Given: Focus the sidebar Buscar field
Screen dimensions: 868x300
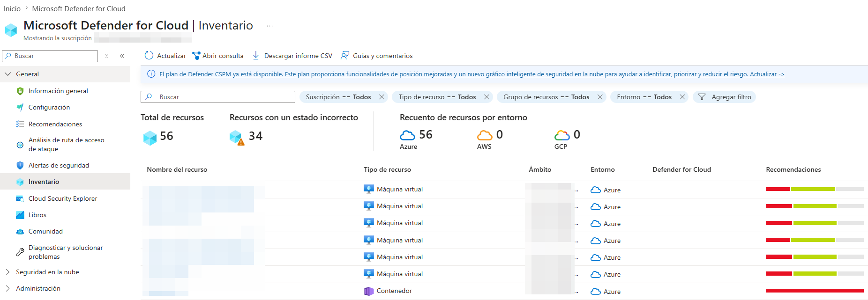Looking at the screenshot, I should point(50,56).
